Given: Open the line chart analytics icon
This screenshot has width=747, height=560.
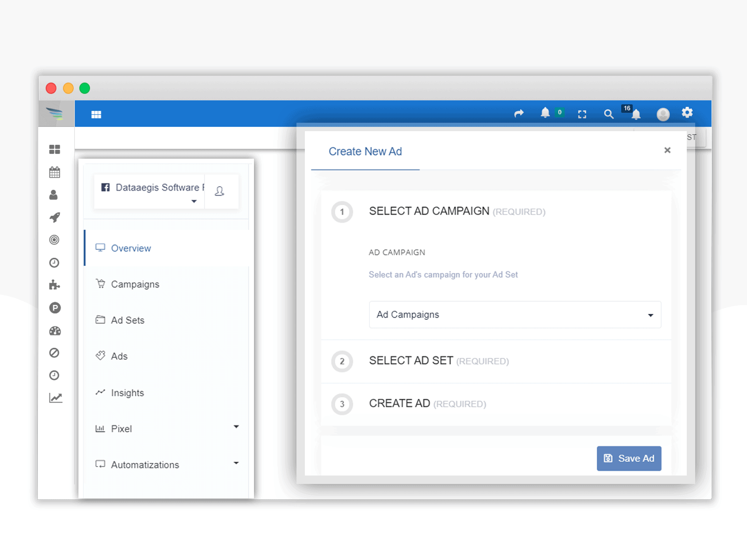Looking at the screenshot, I should pyautogui.click(x=56, y=398).
